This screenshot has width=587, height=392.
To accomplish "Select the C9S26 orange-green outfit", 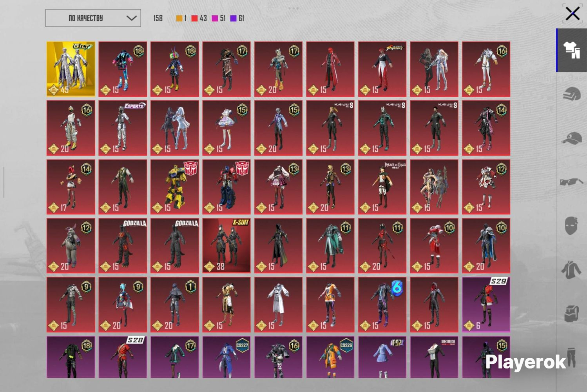I will pos(330,357).
